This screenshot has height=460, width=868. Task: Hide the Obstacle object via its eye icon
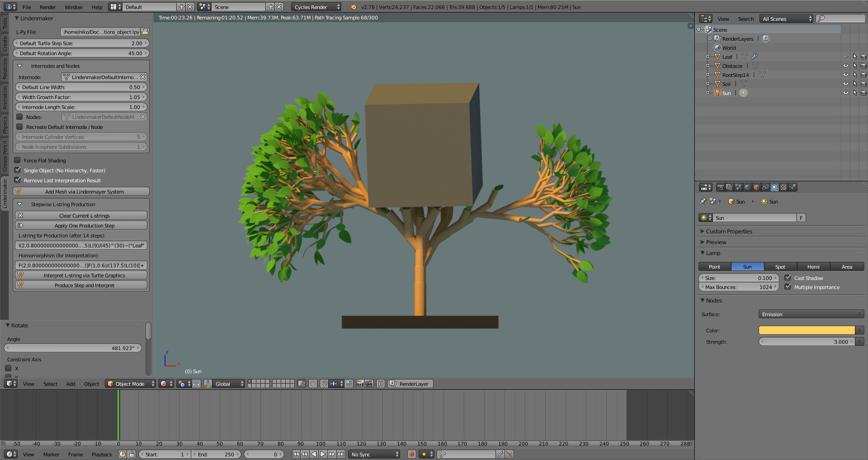tap(846, 66)
